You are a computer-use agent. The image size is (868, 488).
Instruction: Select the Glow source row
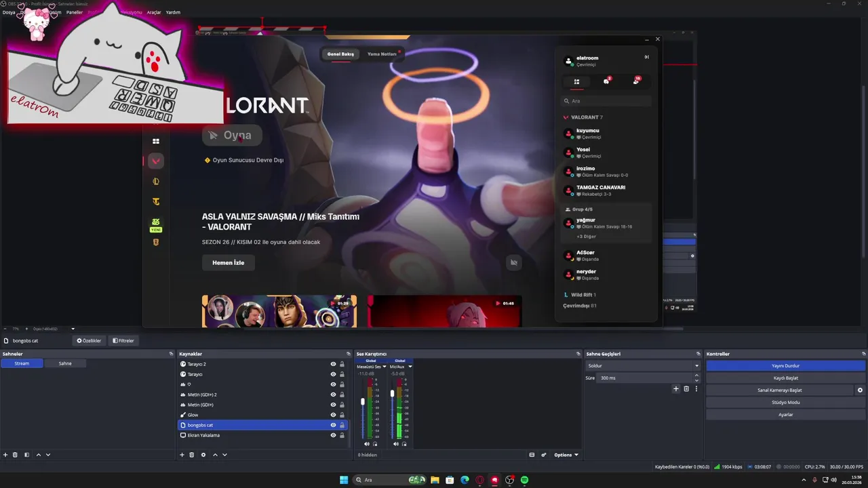pos(263,415)
